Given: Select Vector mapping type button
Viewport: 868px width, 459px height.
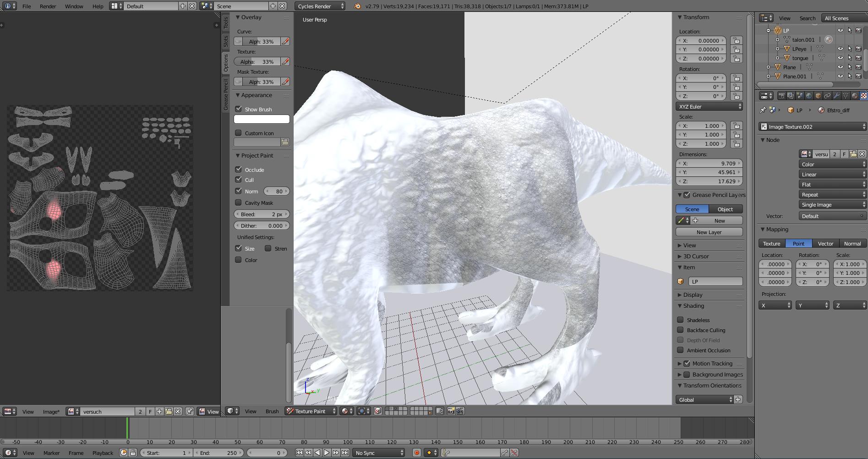Looking at the screenshot, I should coord(825,243).
